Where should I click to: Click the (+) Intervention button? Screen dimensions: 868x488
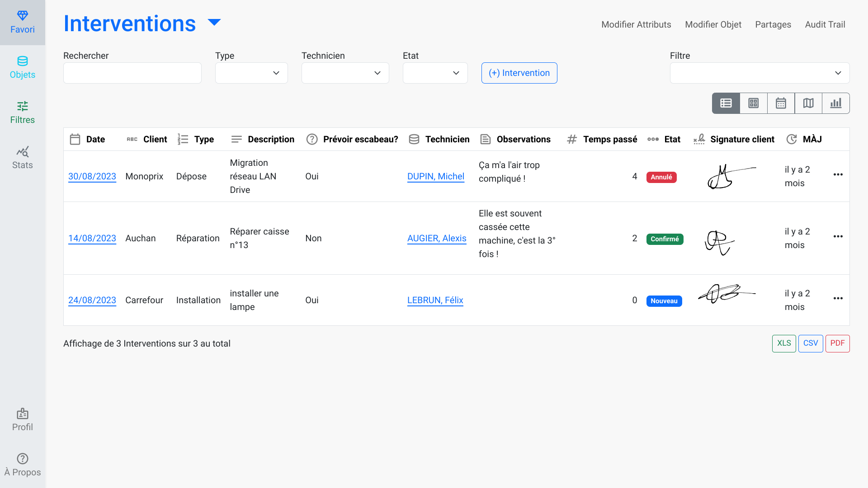pos(519,73)
